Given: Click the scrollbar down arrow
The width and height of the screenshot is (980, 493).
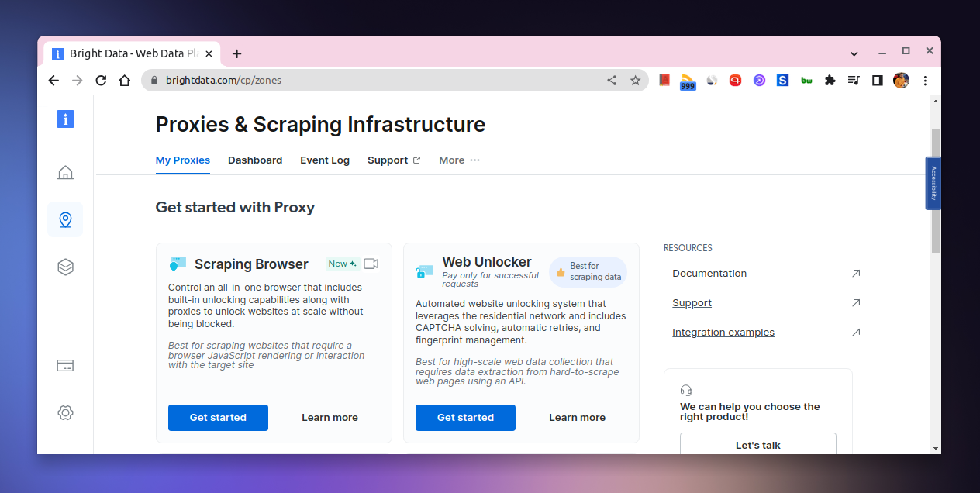Looking at the screenshot, I should point(936,448).
